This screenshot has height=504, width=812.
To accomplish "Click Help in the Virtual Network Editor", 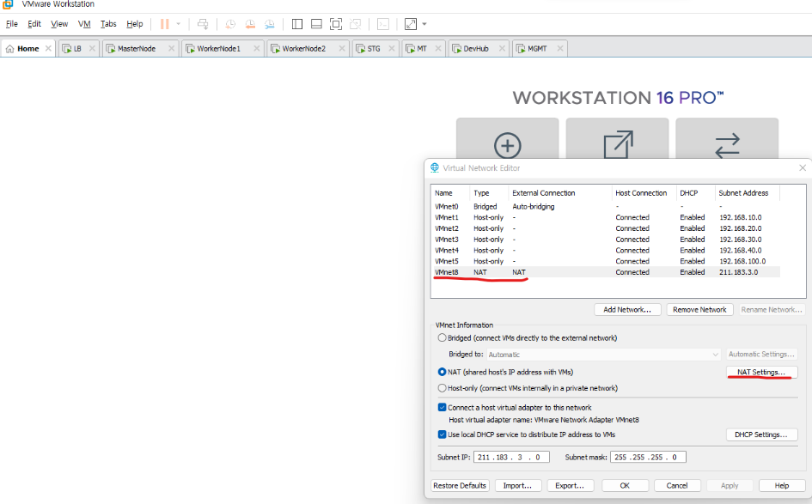I will (782, 485).
